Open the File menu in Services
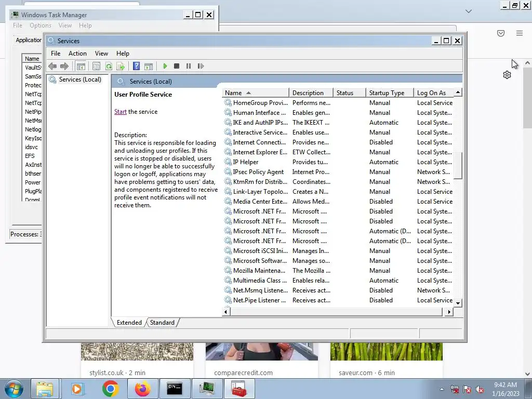Viewport: 532px width, 399px height. point(56,54)
